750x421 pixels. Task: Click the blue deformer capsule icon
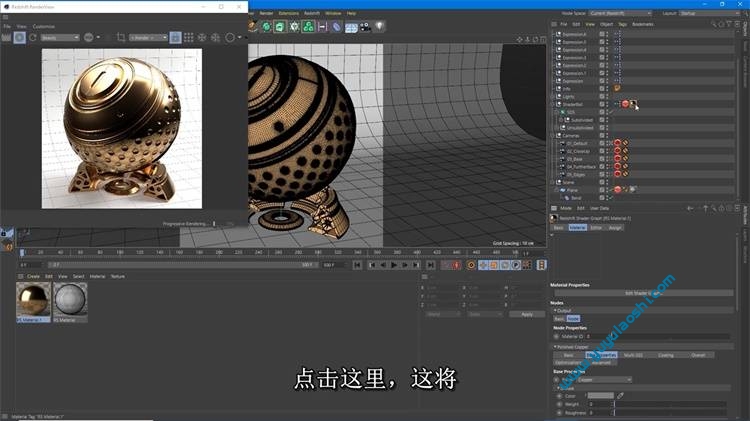[337, 27]
